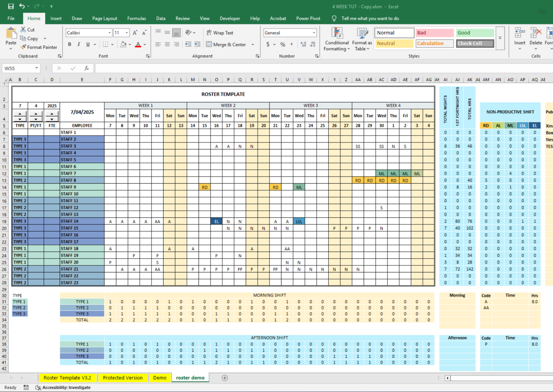Viewport: 553px width, 392px height.
Task: Open the General number format dropdown
Action: [x=314, y=33]
